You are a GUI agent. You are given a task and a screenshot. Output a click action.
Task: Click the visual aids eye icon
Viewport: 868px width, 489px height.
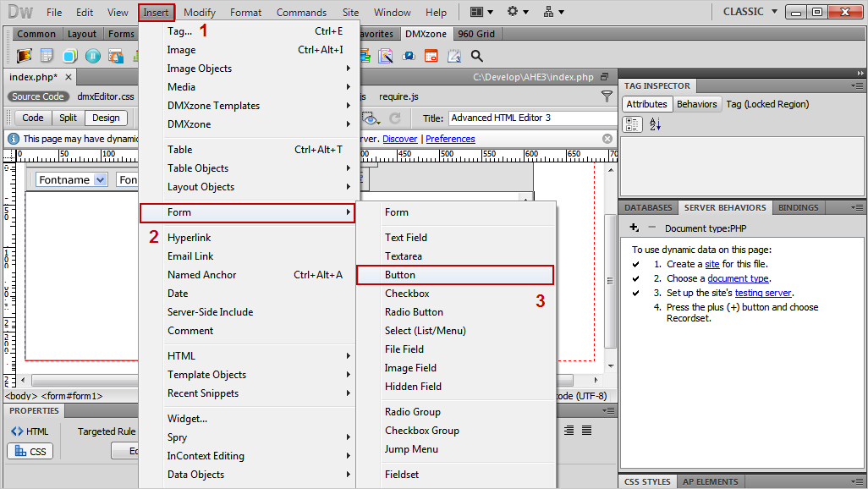point(371,118)
